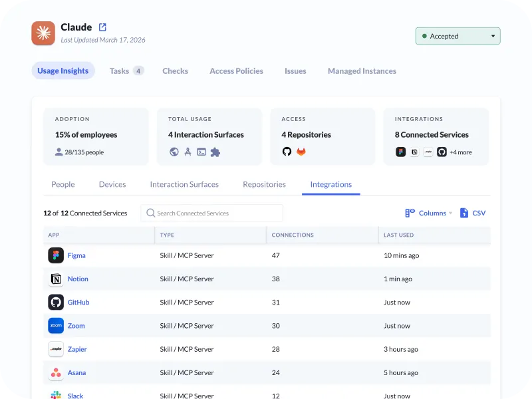Open the Figma app link
The width and height of the screenshot is (532, 399).
point(76,255)
